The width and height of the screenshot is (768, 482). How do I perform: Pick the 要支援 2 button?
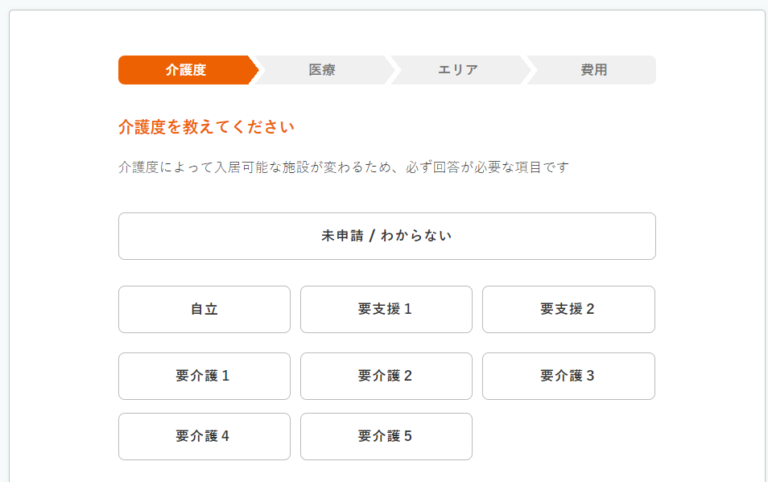click(568, 309)
